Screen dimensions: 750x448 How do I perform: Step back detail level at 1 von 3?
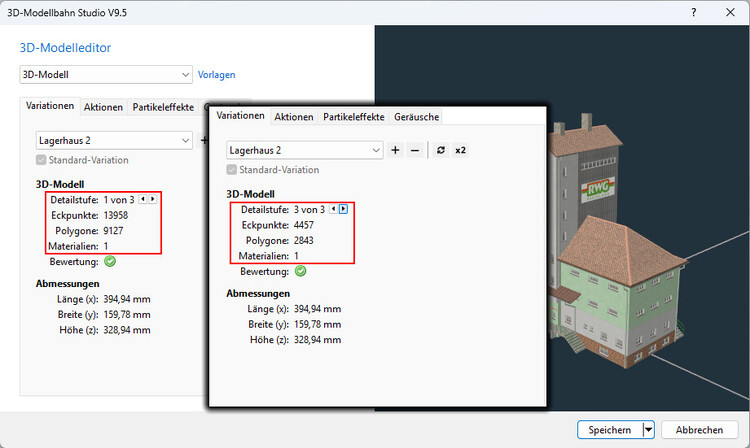click(x=143, y=199)
